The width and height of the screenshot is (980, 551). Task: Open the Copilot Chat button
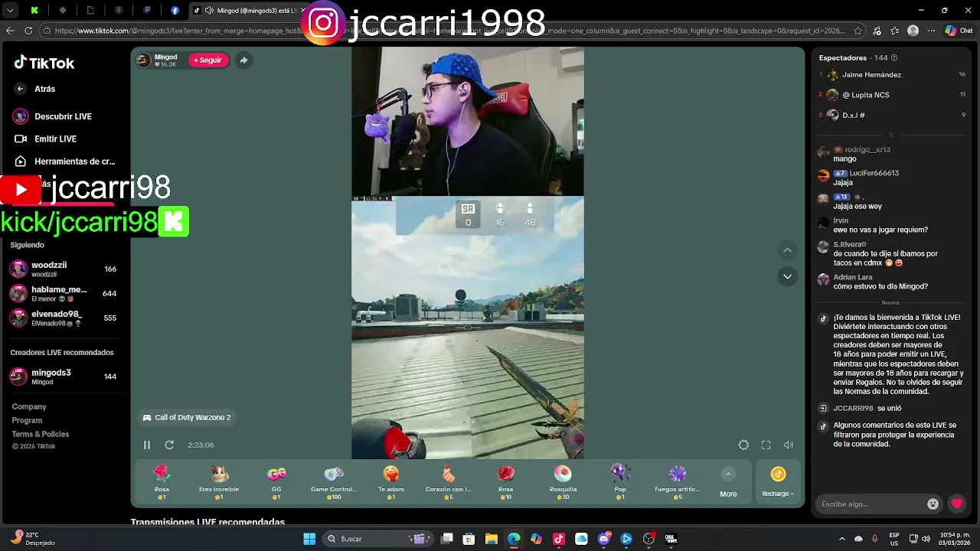coord(959,31)
